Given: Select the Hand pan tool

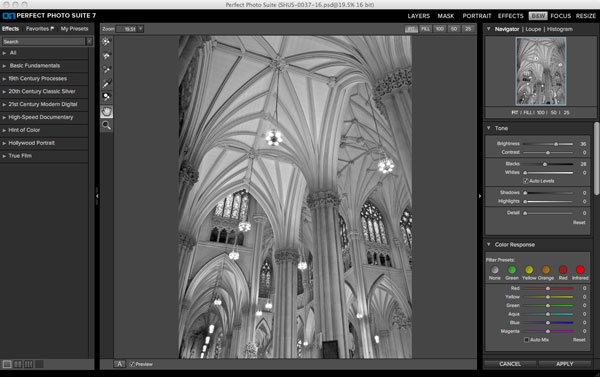Looking at the screenshot, I should point(106,111).
